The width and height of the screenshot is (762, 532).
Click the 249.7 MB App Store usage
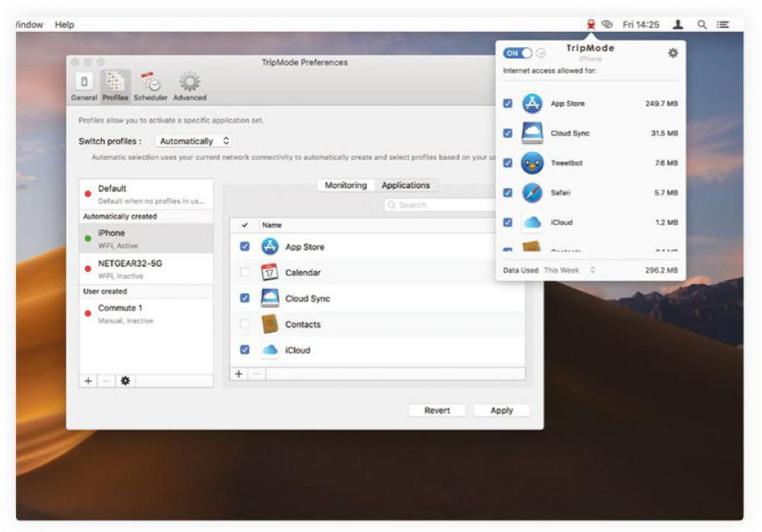point(661,104)
